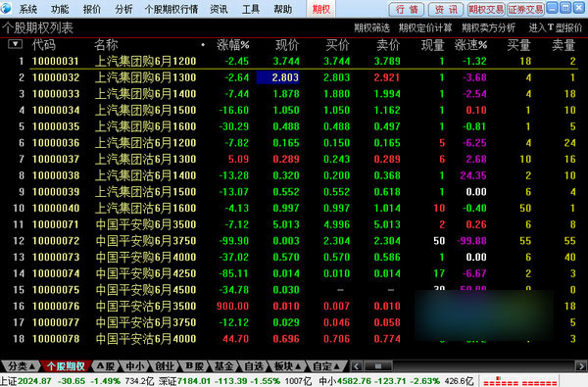
Task: Select the 期权 tab in menu bar
Action: [x=321, y=9]
